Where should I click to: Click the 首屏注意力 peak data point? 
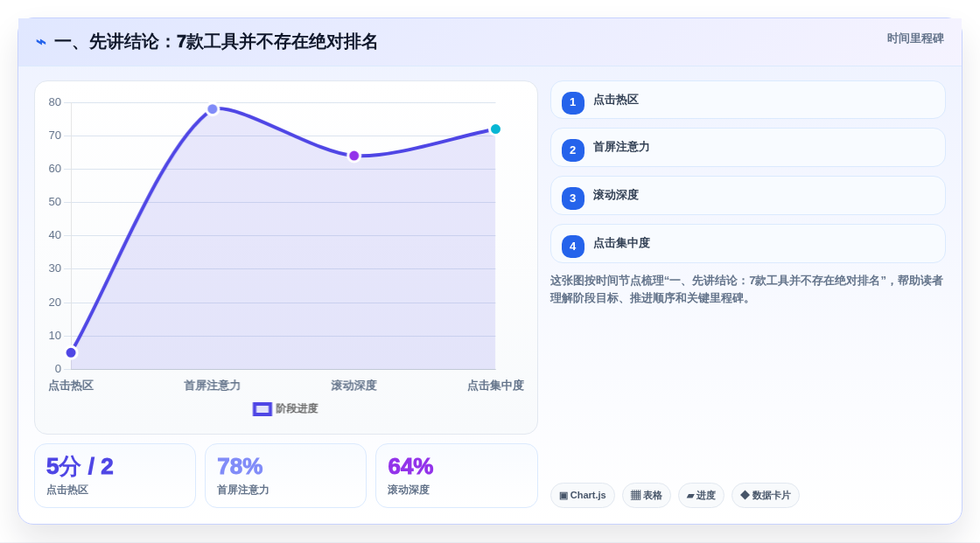tap(213, 109)
